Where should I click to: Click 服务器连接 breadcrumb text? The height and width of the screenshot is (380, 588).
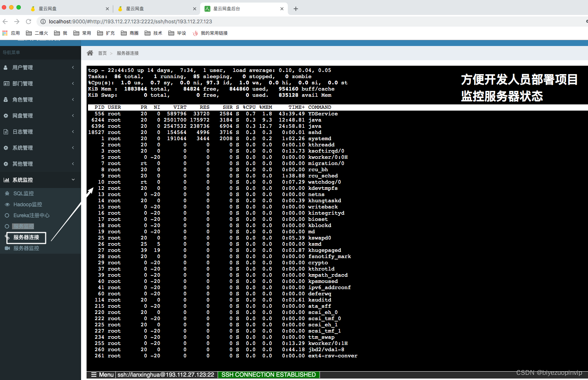[x=128, y=53]
